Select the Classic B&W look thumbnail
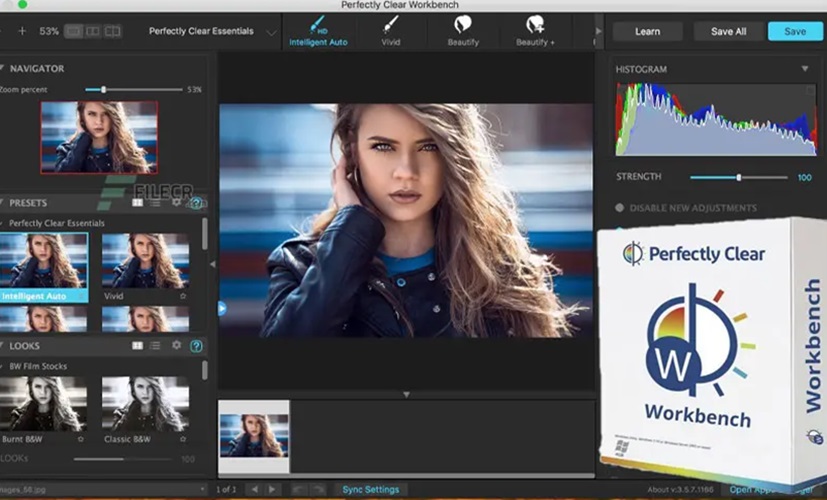827x500 pixels. [x=145, y=403]
